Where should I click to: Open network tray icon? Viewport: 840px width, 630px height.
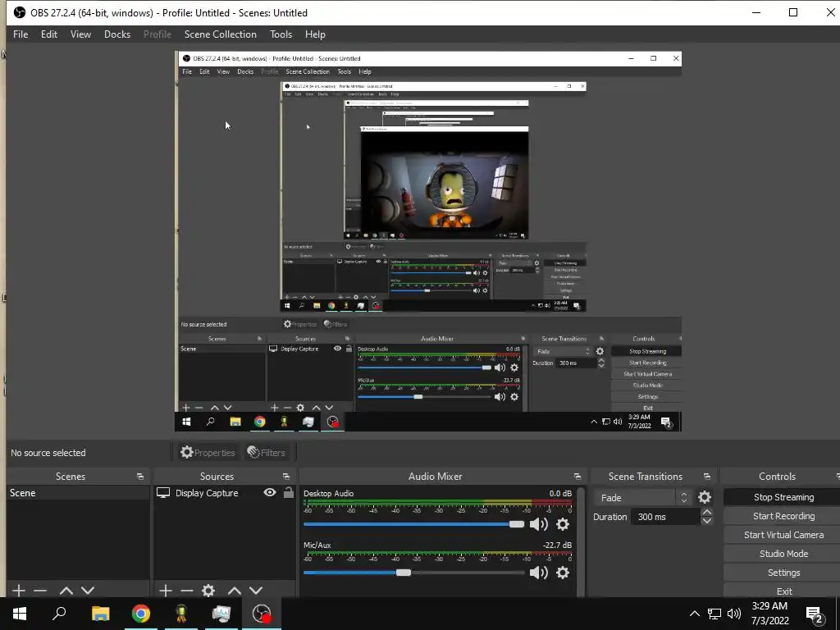714,614
